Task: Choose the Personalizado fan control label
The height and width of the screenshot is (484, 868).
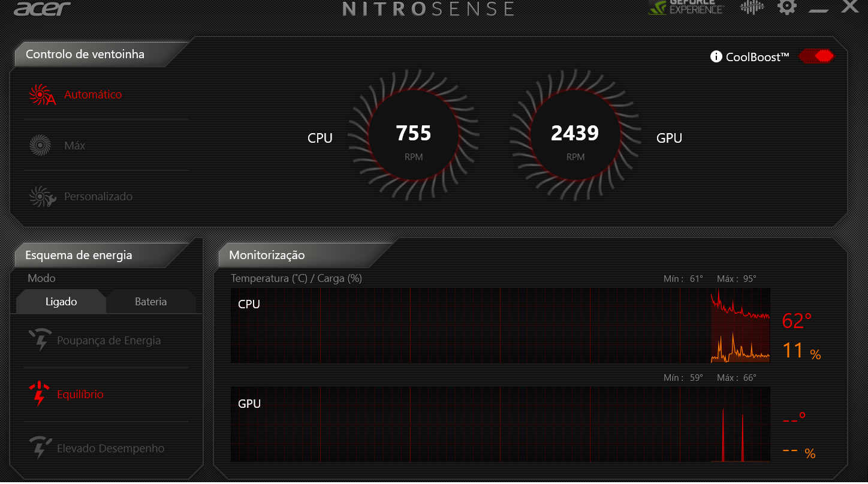Action: pos(98,197)
